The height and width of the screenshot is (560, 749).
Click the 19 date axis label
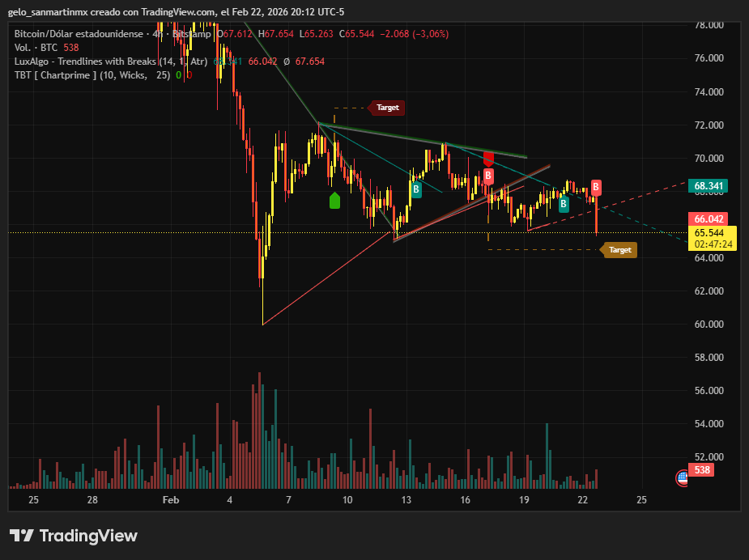(x=524, y=500)
